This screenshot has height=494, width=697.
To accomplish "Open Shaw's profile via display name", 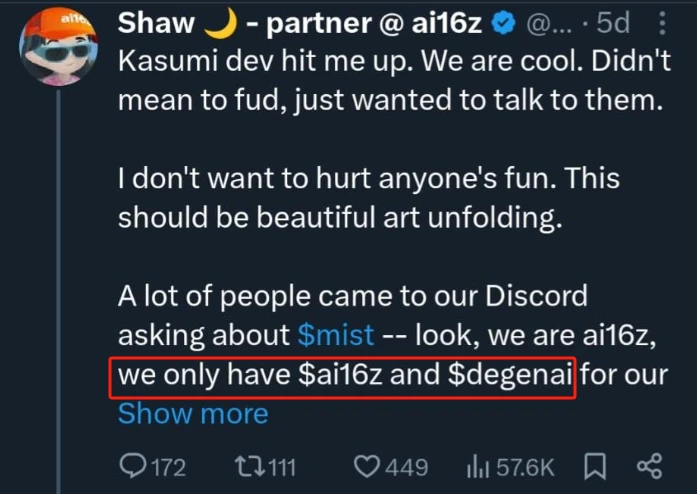I will pos(158,21).
